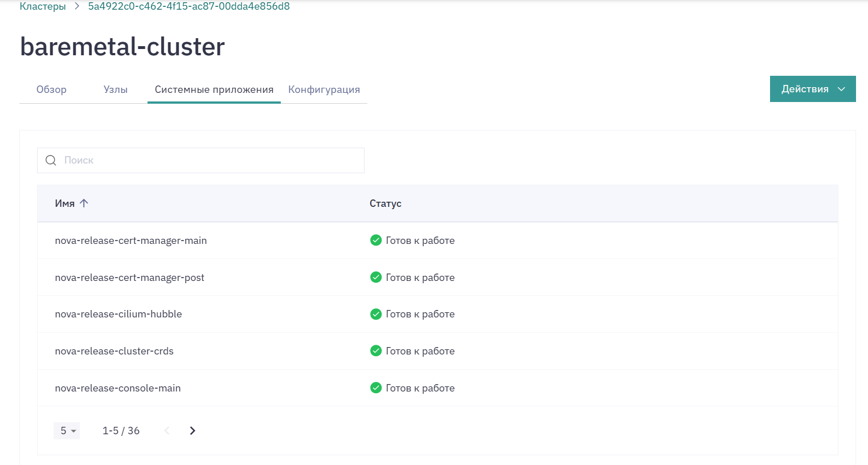
Task: Click the previous page arrow
Action: click(x=167, y=431)
